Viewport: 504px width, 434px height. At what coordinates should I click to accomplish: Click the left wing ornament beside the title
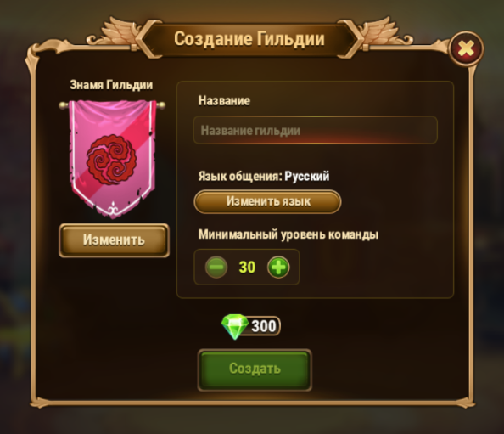tap(118, 33)
